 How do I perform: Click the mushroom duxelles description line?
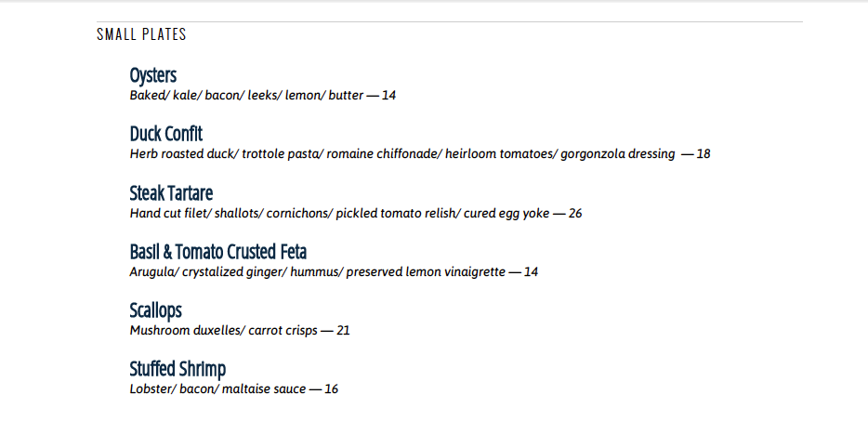click(x=223, y=331)
